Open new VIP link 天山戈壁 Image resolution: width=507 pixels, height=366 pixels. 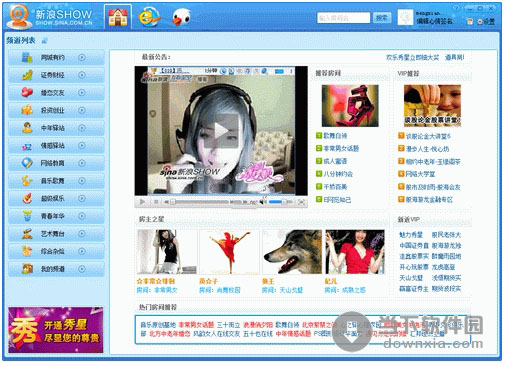click(411, 278)
